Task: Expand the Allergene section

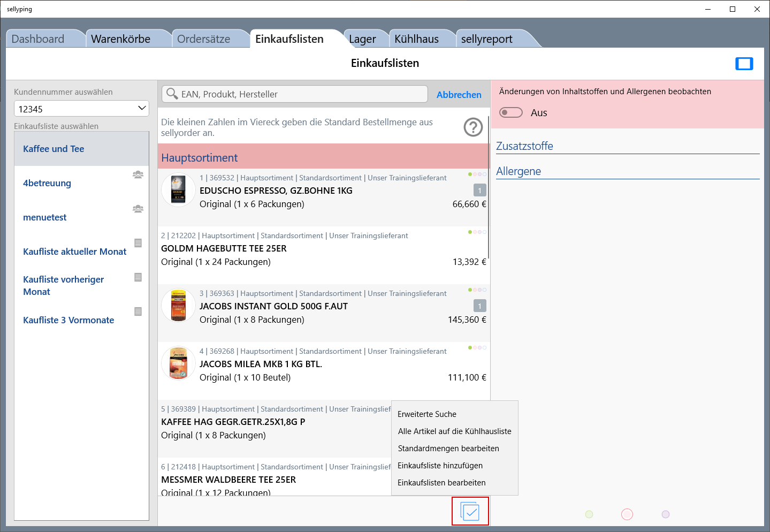Action: pyautogui.click(x=519, y=171)
